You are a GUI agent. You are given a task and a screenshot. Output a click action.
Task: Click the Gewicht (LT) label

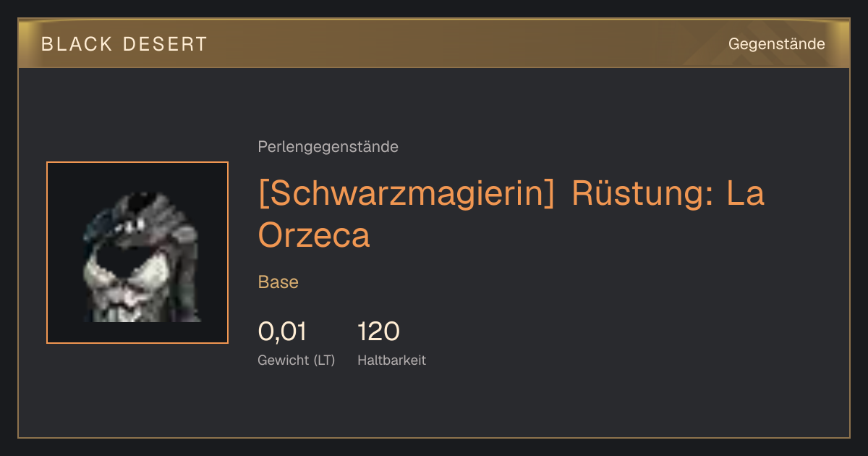point(296,360)
